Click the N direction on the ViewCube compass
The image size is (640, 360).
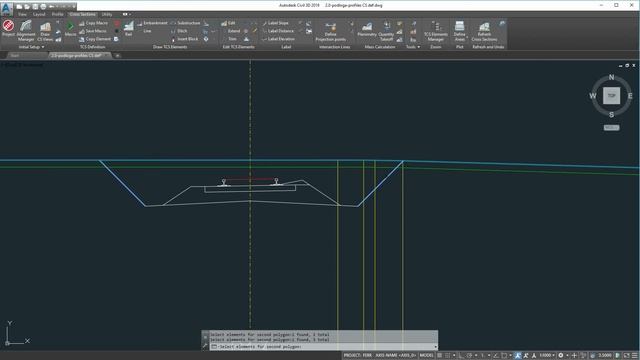pyautogui.click(x=611, y=77)
